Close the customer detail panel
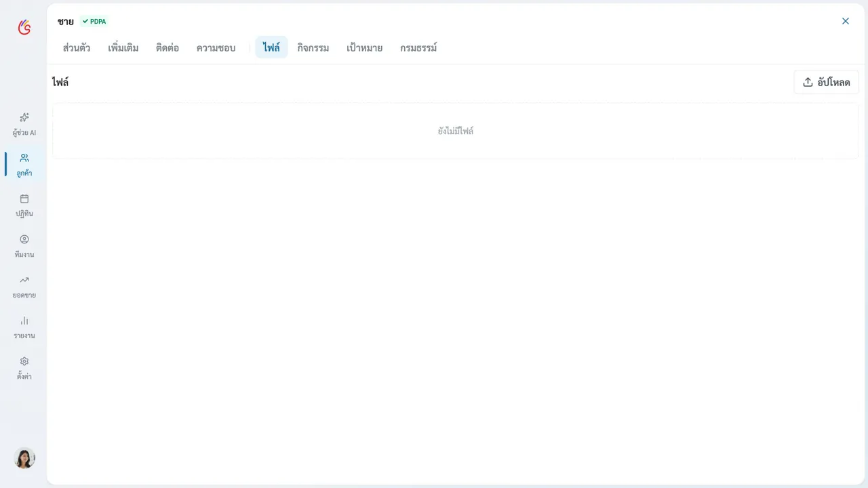 [846, 21]
